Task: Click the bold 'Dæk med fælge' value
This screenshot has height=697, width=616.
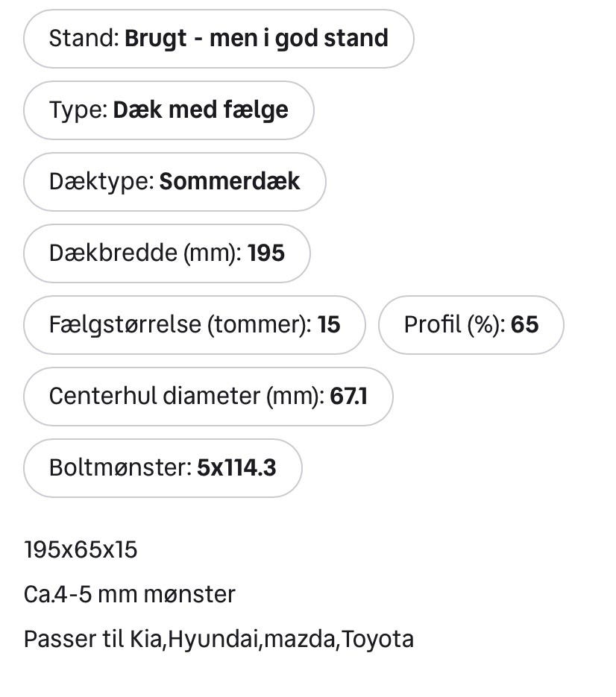Action: 200,110
